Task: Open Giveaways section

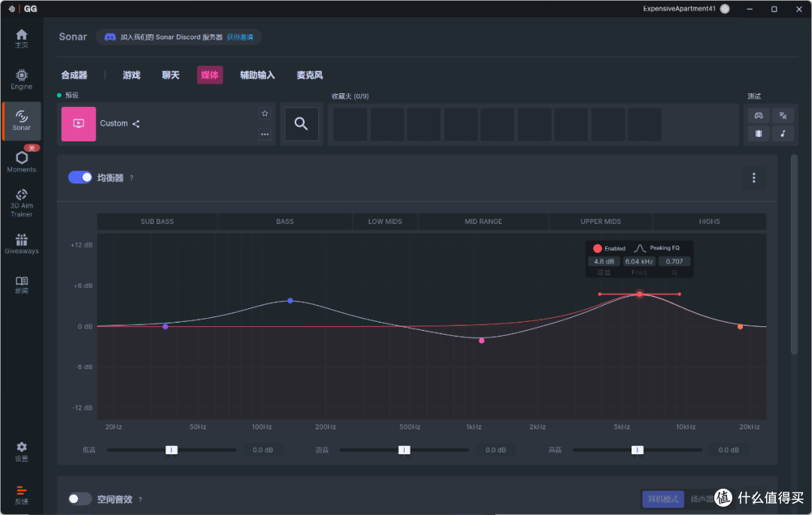Action: [x=21, y=244]
